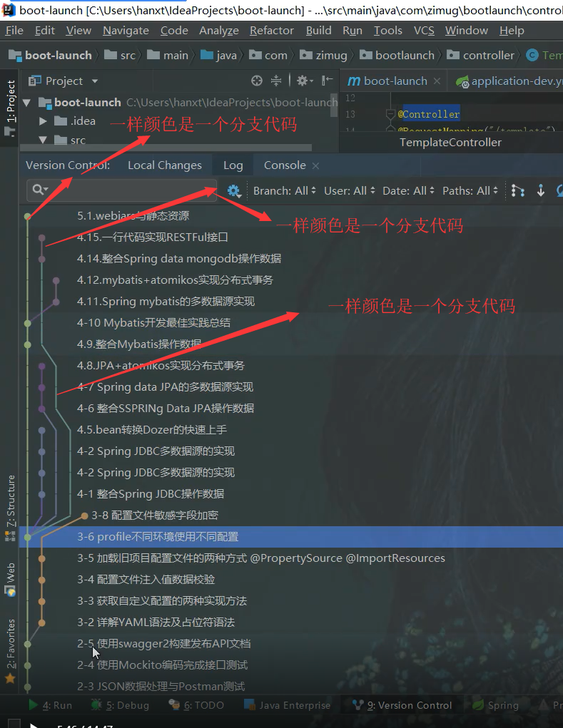563x728 pixels.
Task: Open the Refactor menu
Action: (272, 30)
